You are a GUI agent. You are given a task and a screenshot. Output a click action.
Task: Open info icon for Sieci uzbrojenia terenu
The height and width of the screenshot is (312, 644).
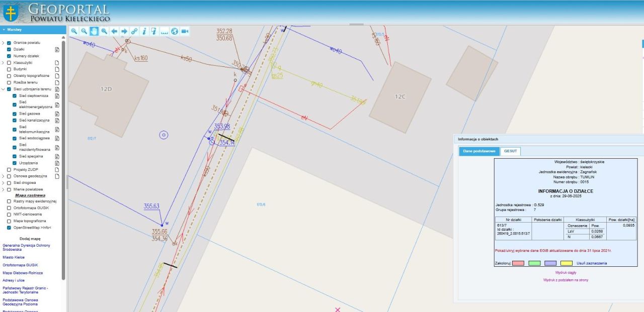57,89
